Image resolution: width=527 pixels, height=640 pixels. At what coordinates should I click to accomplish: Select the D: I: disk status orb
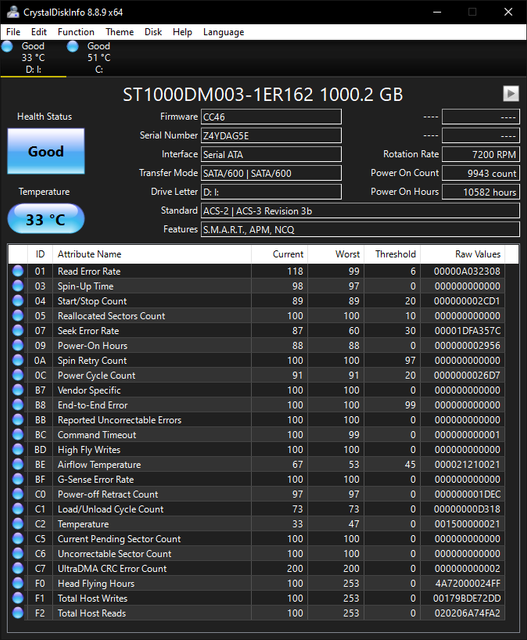[x=7, y=47]
